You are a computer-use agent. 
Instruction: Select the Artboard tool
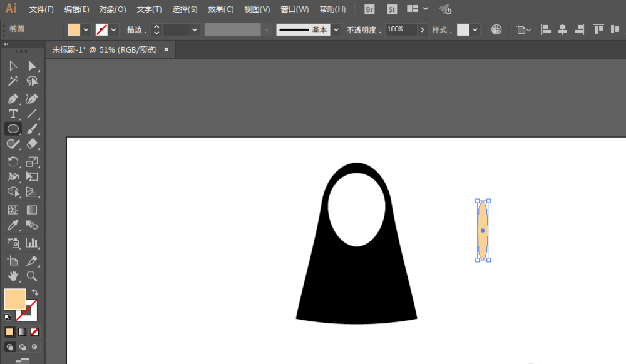(13, 261)
